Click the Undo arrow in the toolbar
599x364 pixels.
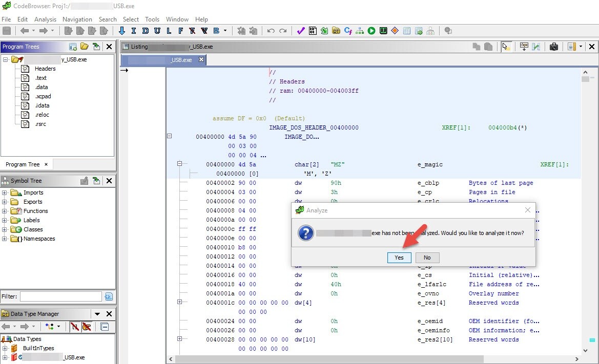point(271,31)
